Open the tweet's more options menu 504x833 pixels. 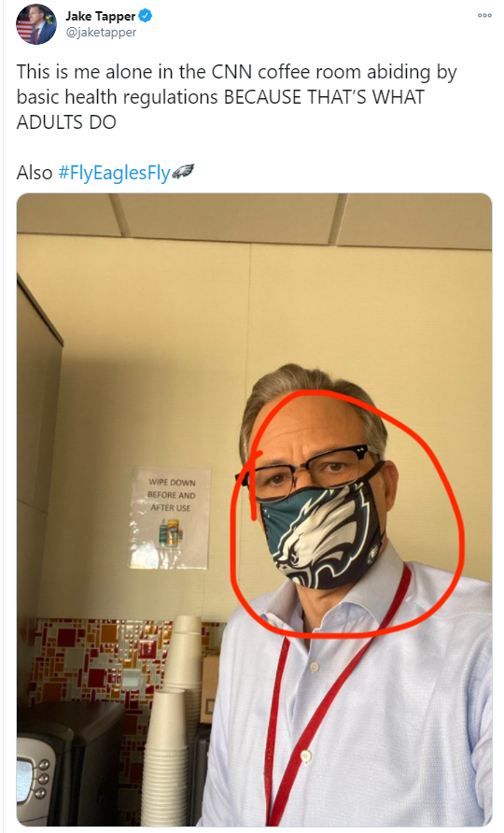pos(484,15)
